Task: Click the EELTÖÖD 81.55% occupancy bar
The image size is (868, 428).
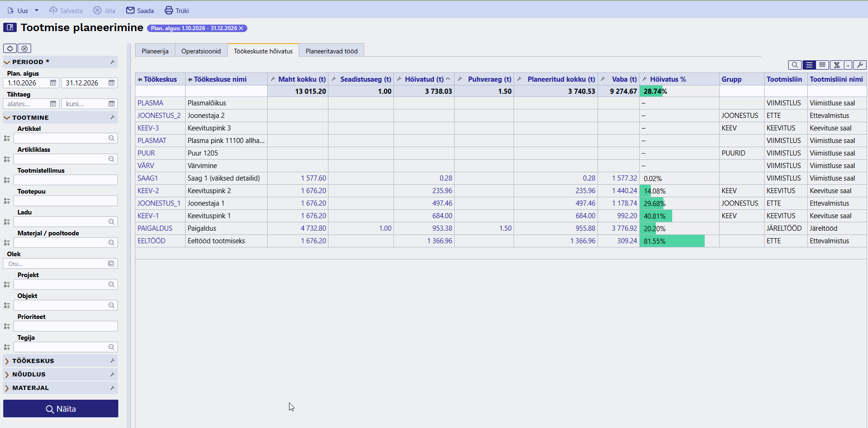Action: (672, 241)
